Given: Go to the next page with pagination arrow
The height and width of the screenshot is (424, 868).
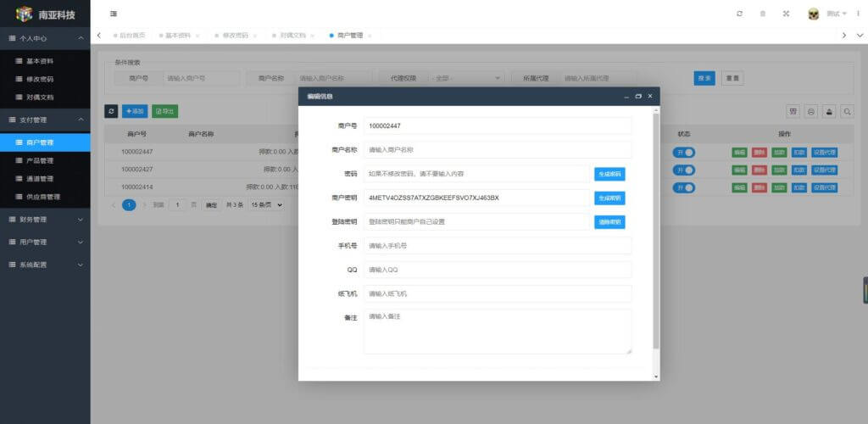Looking at the screenshot, I should pyautogui.click(x=145, y=205).
